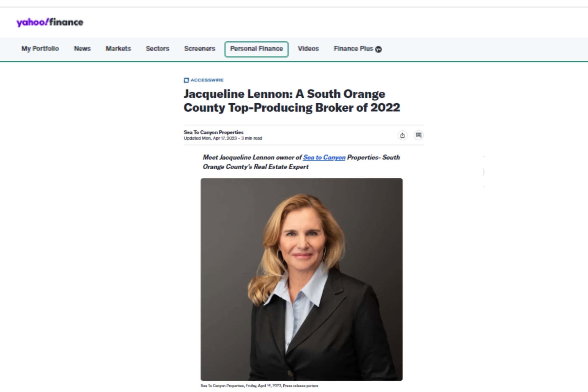Click the Accesswire square logo icon
Image resolution: width=588 pixels, height=392 pixels.
click(x=186, y=80)
